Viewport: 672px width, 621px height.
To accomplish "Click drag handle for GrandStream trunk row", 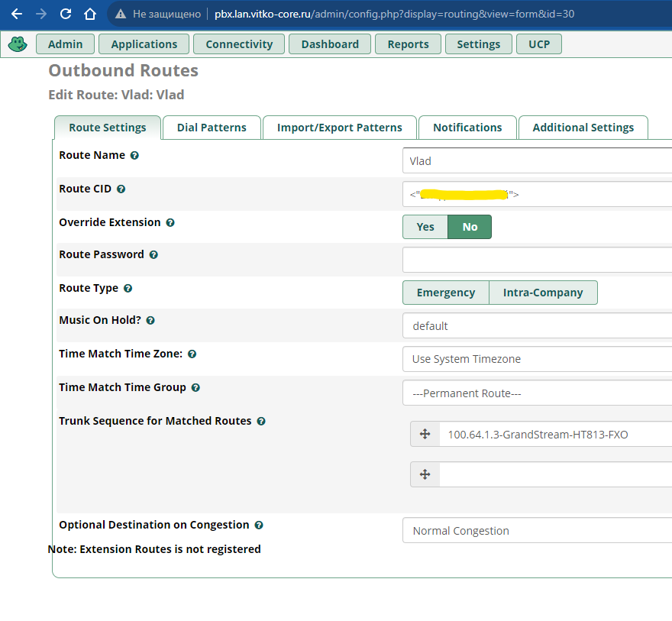I will click(x=425, y=435).
